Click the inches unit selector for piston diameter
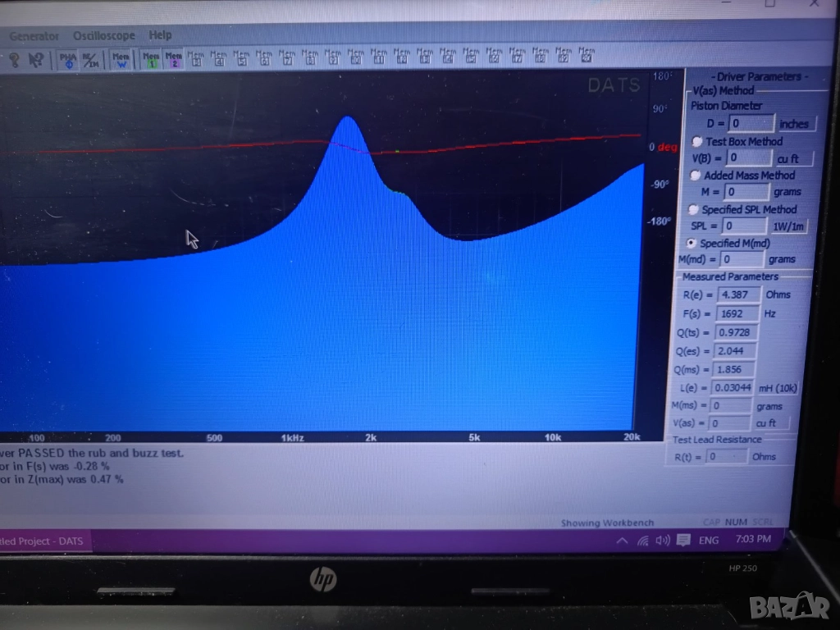 (x=793, y=124)
